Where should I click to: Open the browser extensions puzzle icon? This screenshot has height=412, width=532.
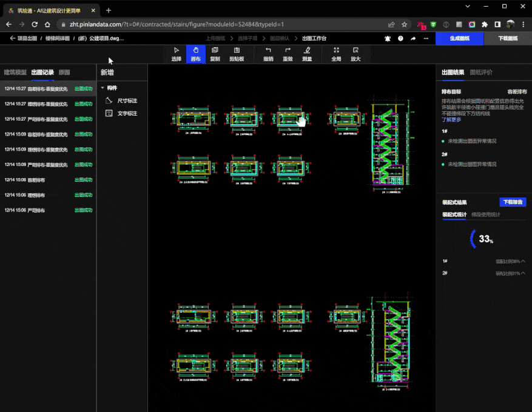[485, 24]
